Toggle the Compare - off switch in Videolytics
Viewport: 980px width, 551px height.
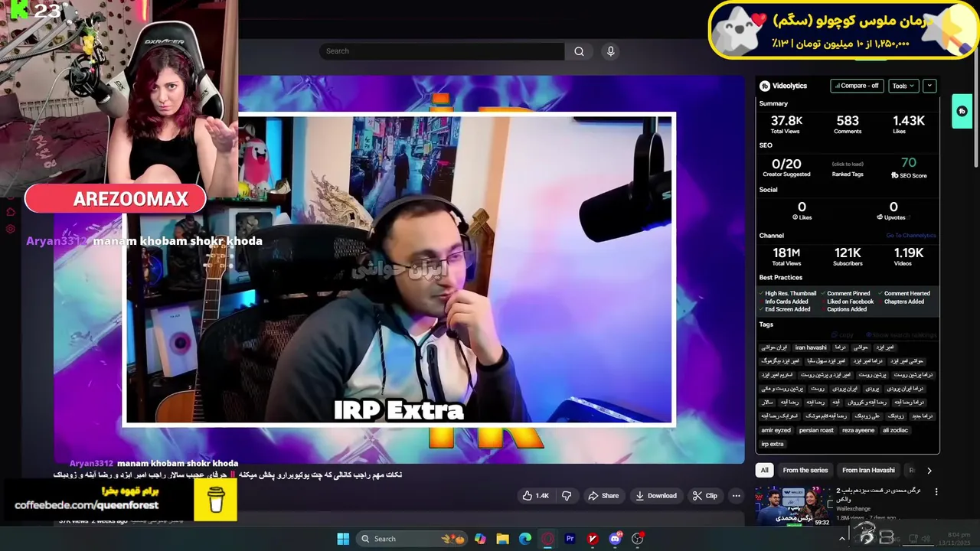pyautogui.click(x=857, y=86)
